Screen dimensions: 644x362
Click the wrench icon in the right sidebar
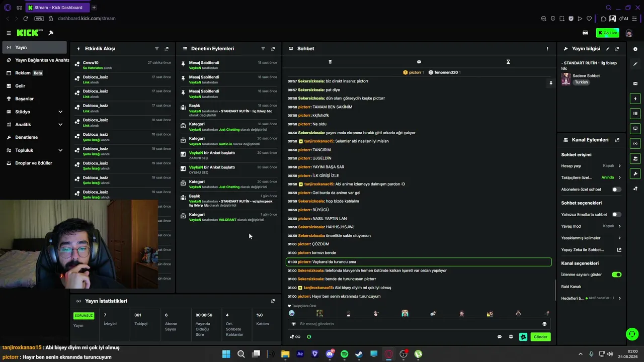pos(635,174)
